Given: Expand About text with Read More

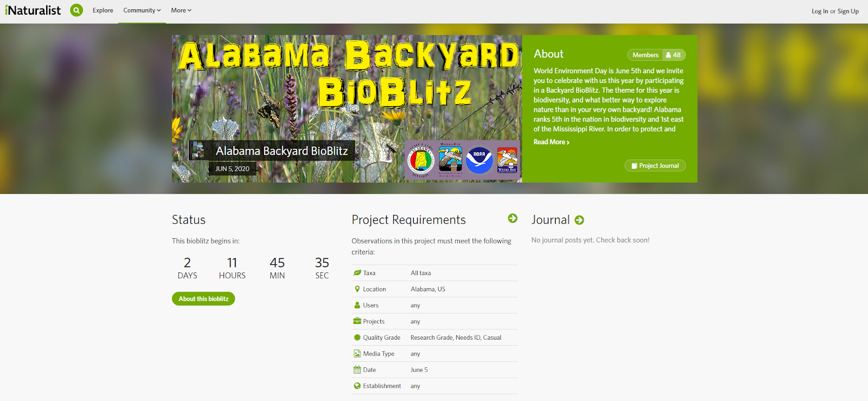Looking at the screenshot, I should pos(551,142).
